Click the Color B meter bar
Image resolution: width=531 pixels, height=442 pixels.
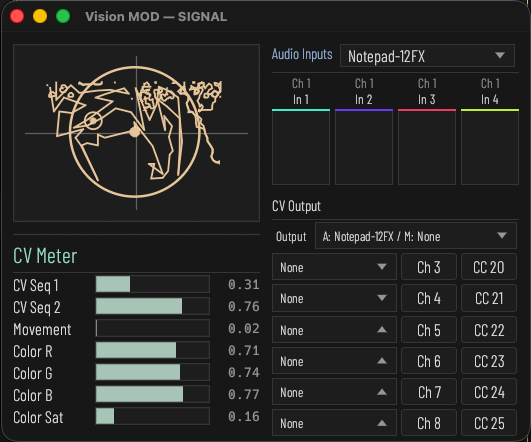[153, 394]
